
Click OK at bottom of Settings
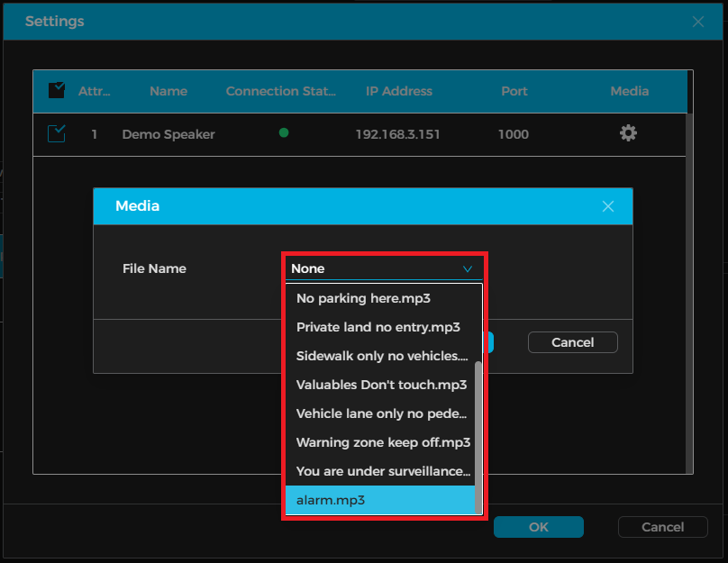pos(538,527)
